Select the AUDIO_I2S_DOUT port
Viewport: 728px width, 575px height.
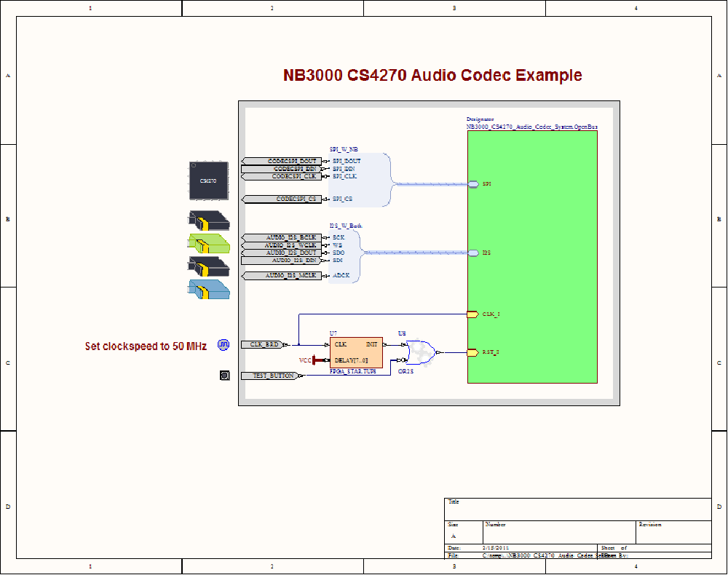pyautogui.click(x=282, y=253)
